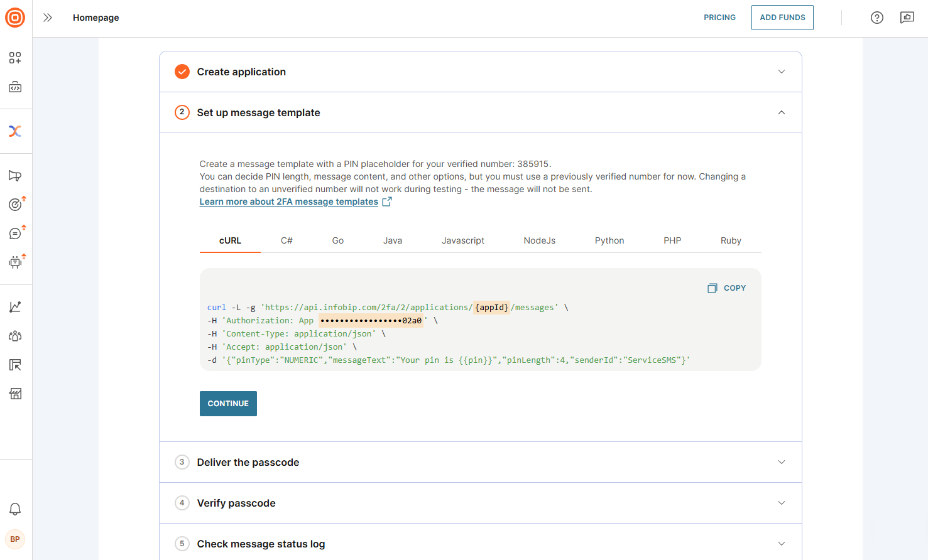This screenshot has width=928, height=560.
Task: Open the Answers chatbot icon
Action: click(x=15, y=262)
